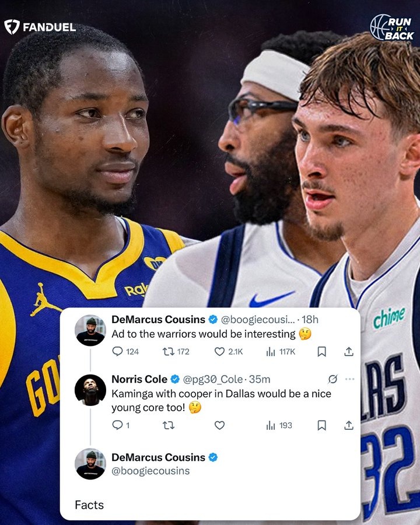Retweet DeMarcus Cousins' Warriors tweet
The height and width of the screenshot is (525, 420).
point(176,351)
